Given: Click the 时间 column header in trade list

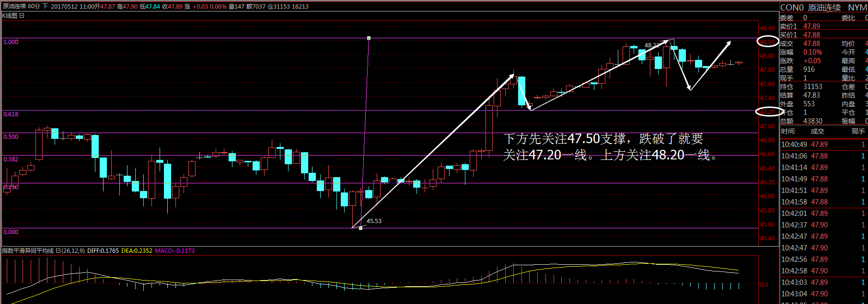Looking at the screenshot, I should click(787, 131).
